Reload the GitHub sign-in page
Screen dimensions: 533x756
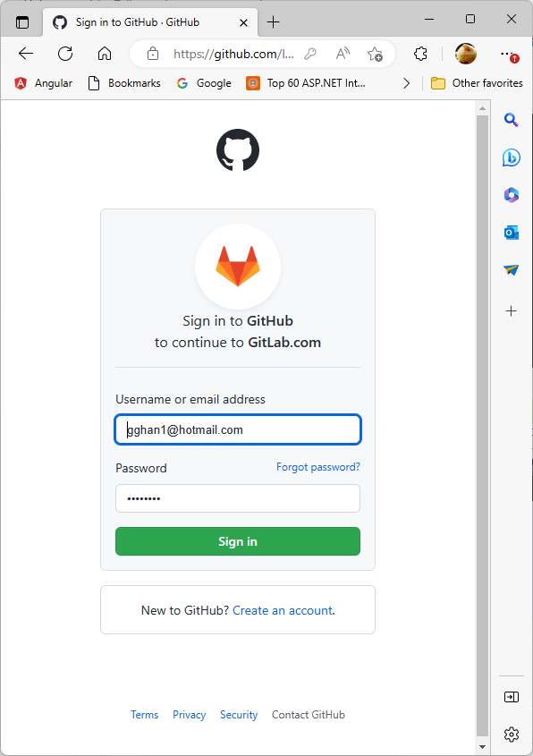[x=64, y=54]
